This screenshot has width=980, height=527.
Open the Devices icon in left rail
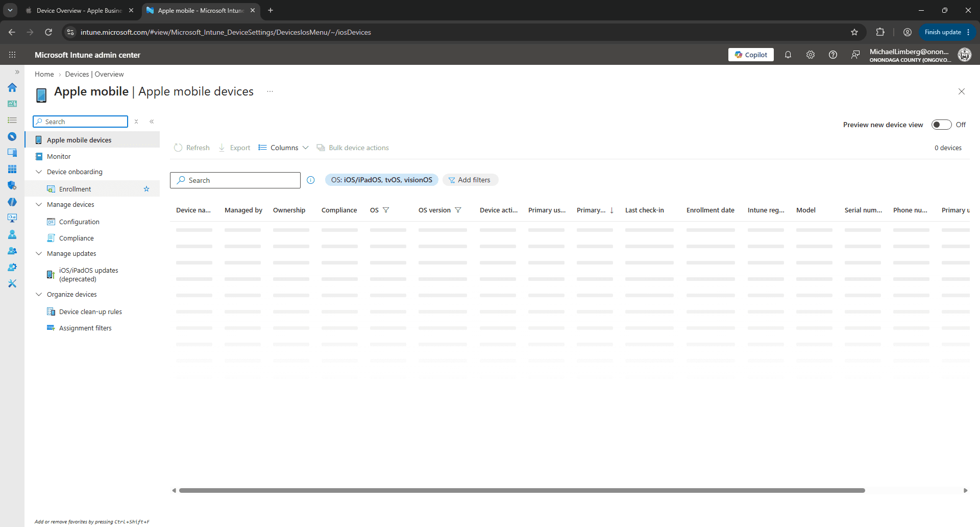tap(12, 153)
